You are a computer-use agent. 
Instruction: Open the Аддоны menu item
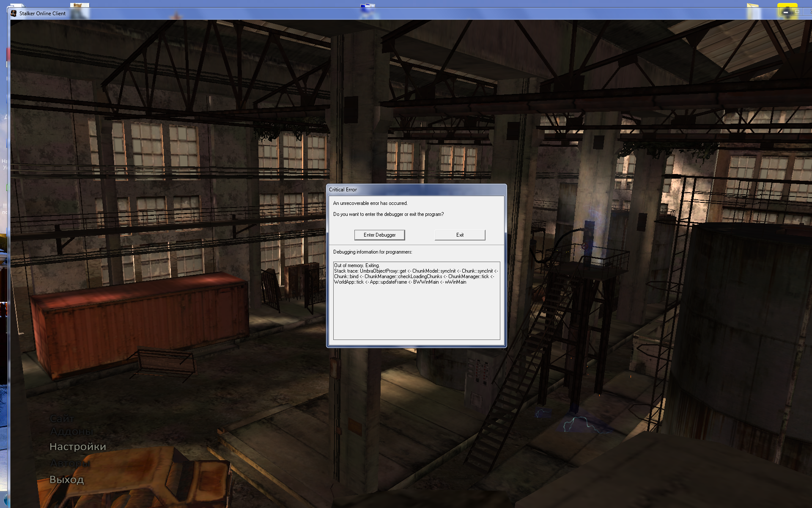pyautogui.click(x=71, y=431)
